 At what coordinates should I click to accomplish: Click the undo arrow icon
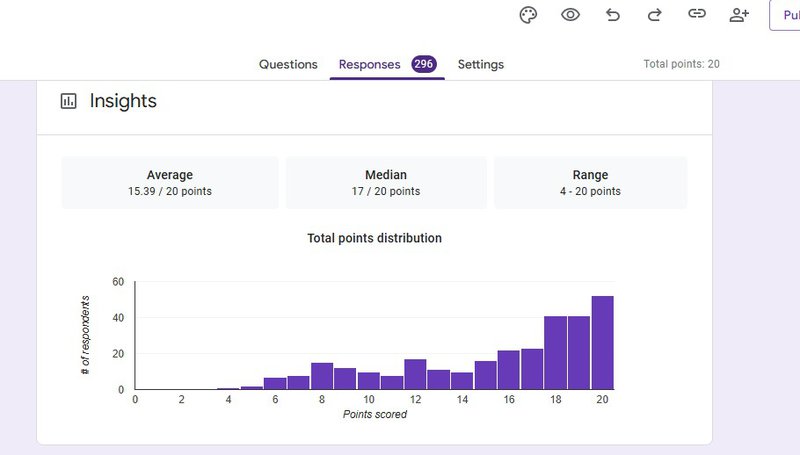(613, 15)
